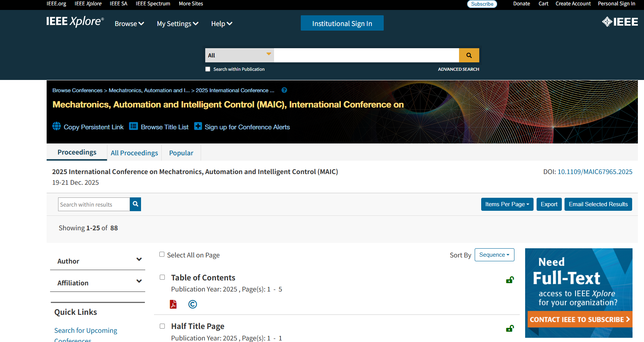The height and width of the screenshot is (342, 644).
Task: Click Personal Sign In link
Action: pyautogui.click(x=616, y=4)
